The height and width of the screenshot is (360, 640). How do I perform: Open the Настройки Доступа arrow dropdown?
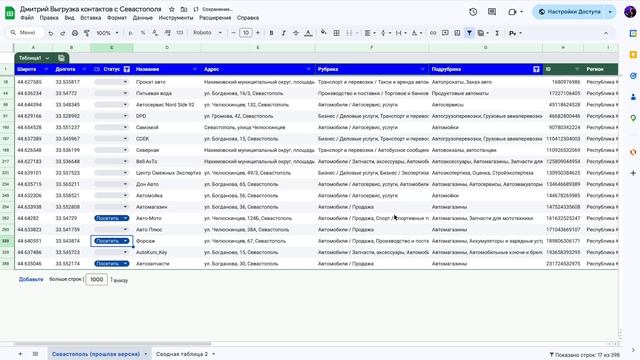(x=610, y=12)
